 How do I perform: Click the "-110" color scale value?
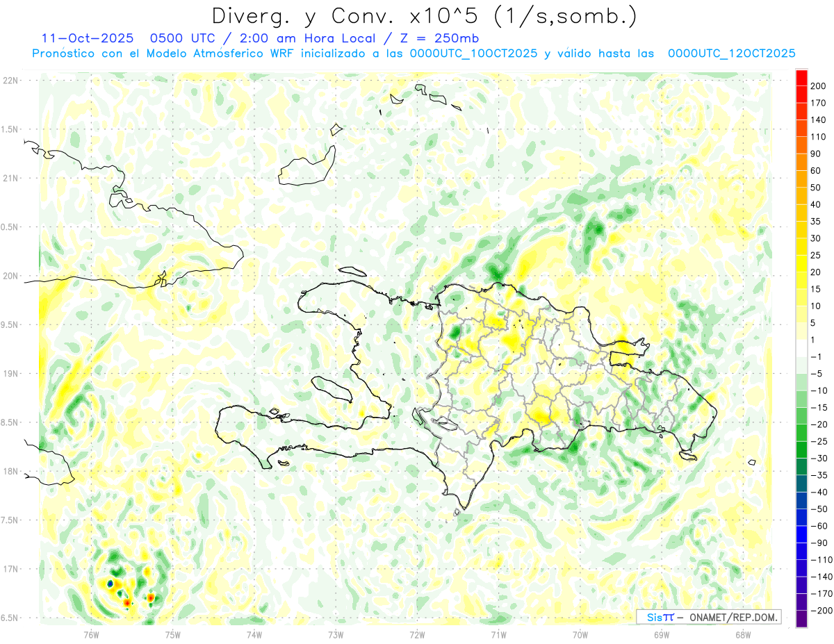point(822,559)
